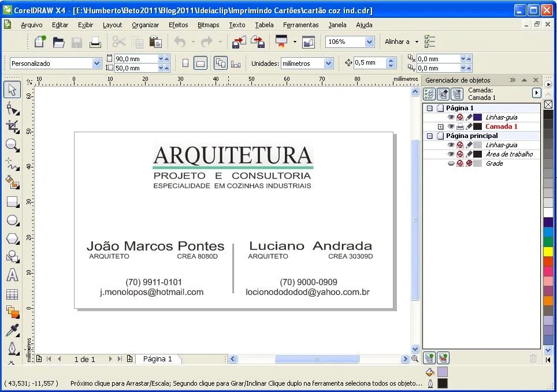Click the Paste clipboard icon
The height and width of the screenshot is (392, 557).
pos(155,42)
